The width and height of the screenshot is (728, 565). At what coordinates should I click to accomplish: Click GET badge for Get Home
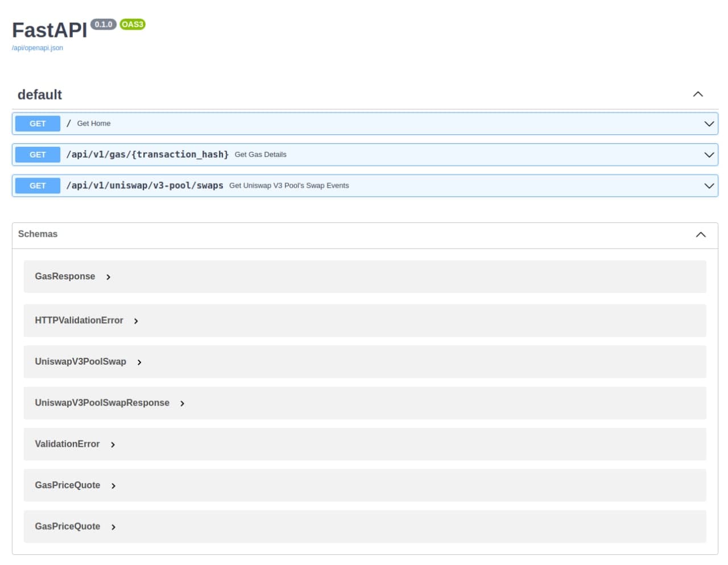click(x=38, y=123)
